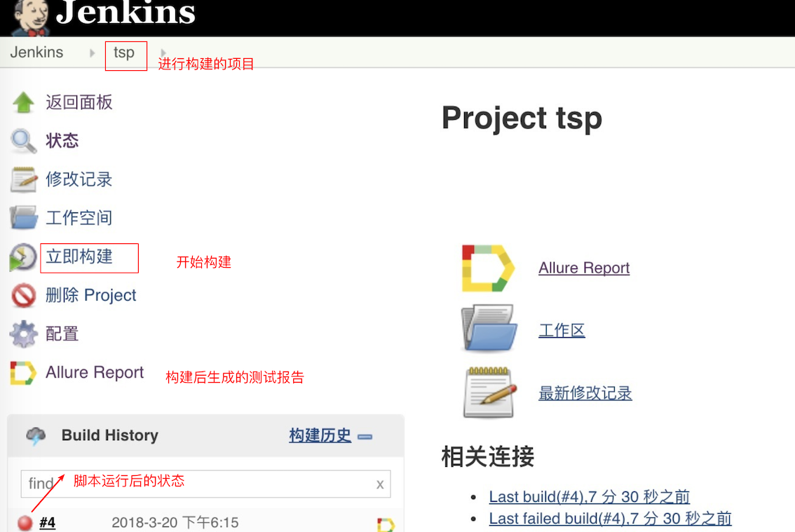Image resolution: width=795 pixels, height=532 pixels.
Task: Open 修改记录 in the sidebar
Action: pyautogui.click(x=79, y=179)
